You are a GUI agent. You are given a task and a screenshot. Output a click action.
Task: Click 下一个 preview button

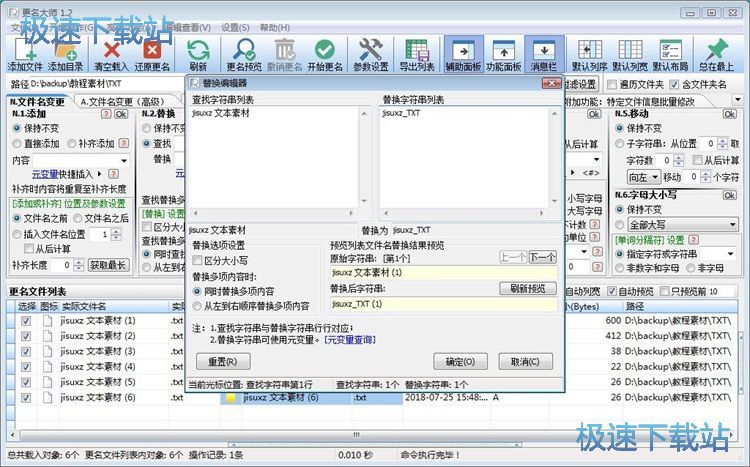(x=542, y=258)
